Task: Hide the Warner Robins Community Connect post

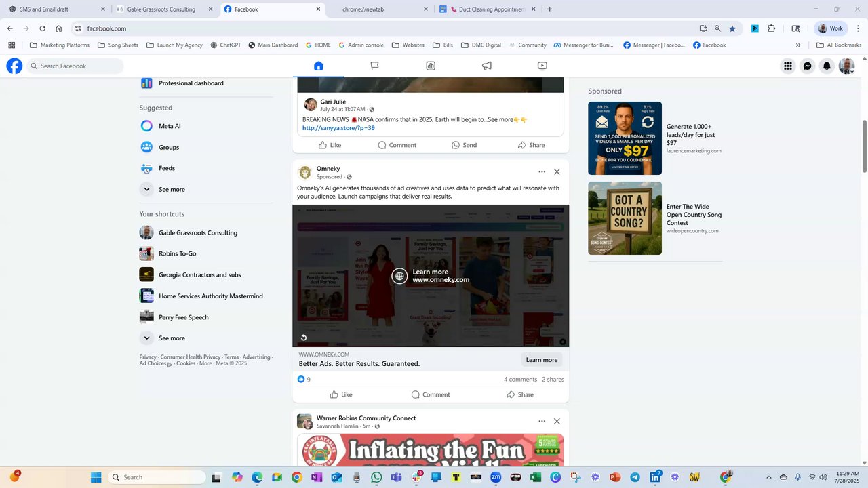Action: [x=557, y=421]
